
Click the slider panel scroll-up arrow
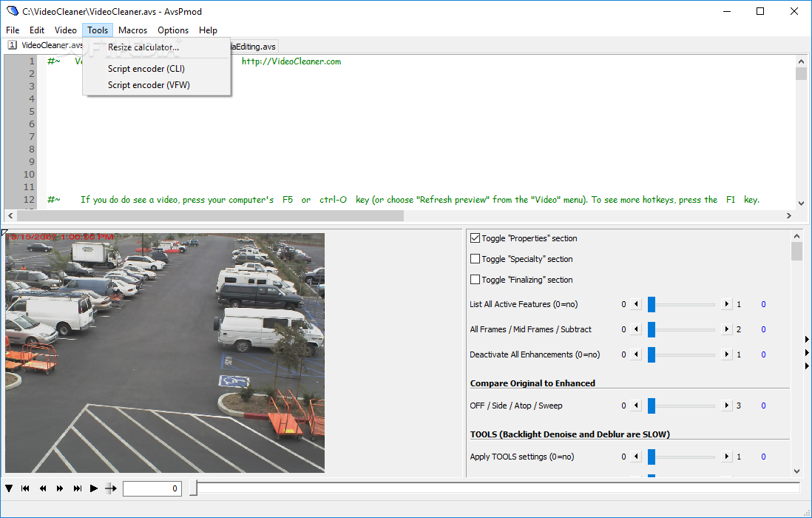point(796,236)
